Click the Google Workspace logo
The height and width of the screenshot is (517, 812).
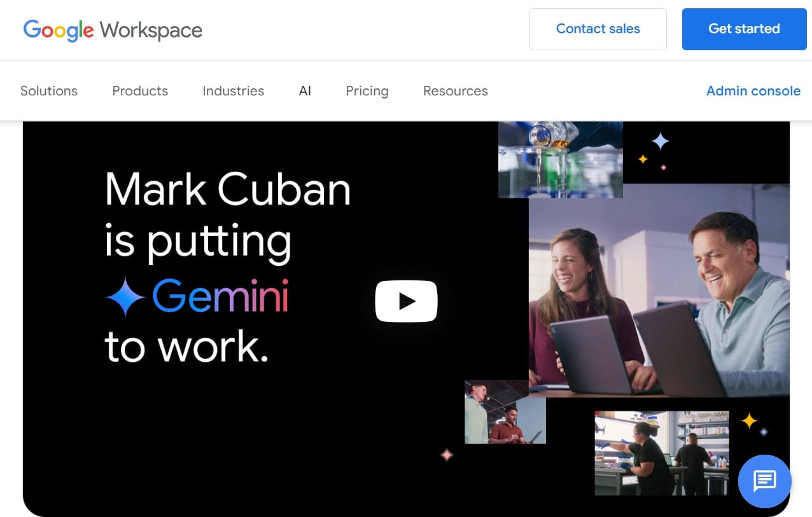(x=113, y=30)
